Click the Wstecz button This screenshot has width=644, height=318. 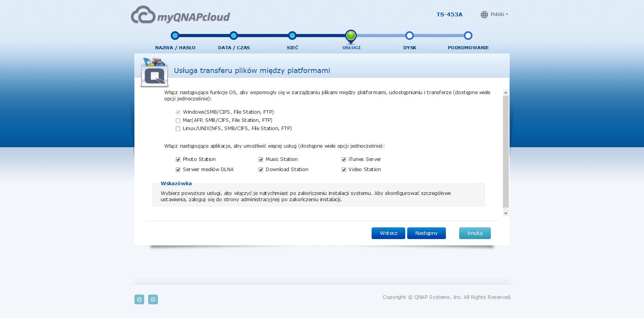(x=388, y=233)
